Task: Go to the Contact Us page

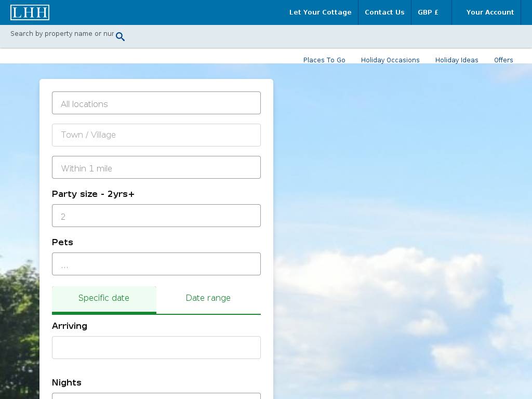Action: point(384,12)
